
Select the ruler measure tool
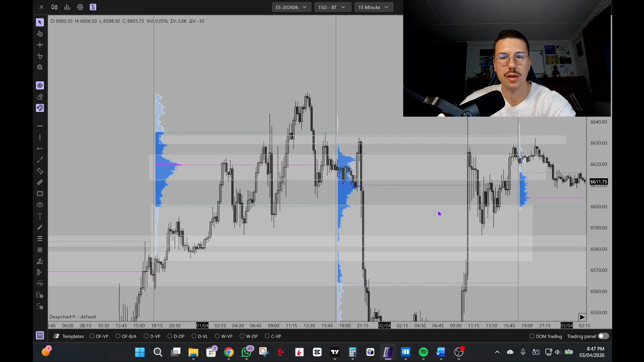[x=40, y=182]
